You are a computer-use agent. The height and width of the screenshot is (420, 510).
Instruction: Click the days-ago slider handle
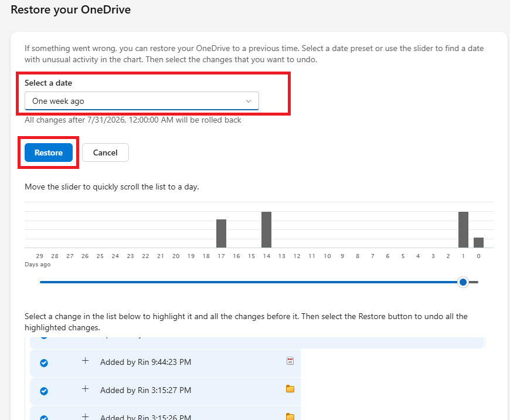(463, 282)
